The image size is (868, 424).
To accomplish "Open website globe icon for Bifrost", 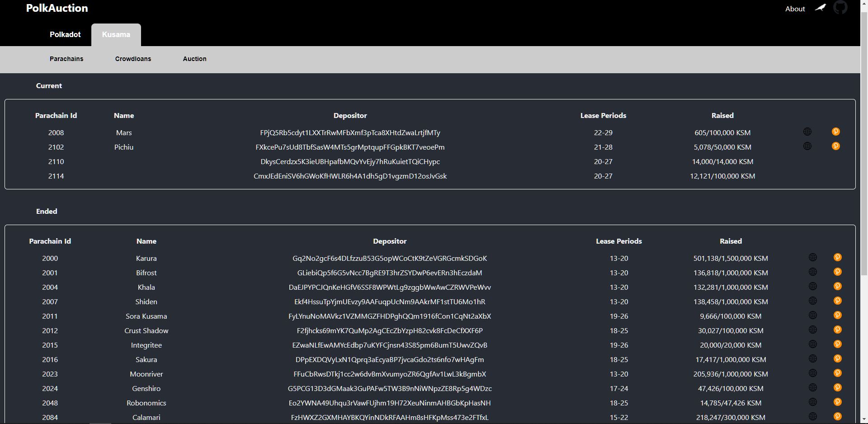I will [x=813, y=272].
